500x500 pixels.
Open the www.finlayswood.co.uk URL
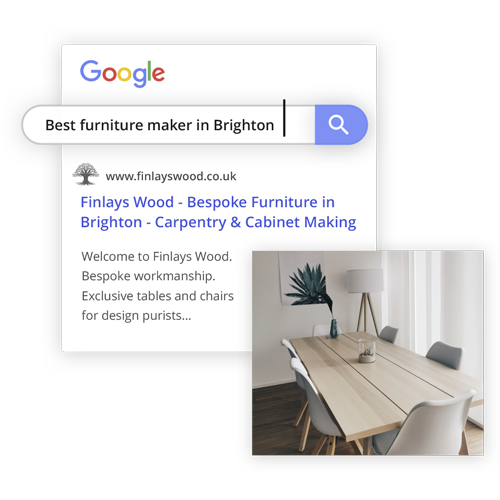click(x=171, y=176)
